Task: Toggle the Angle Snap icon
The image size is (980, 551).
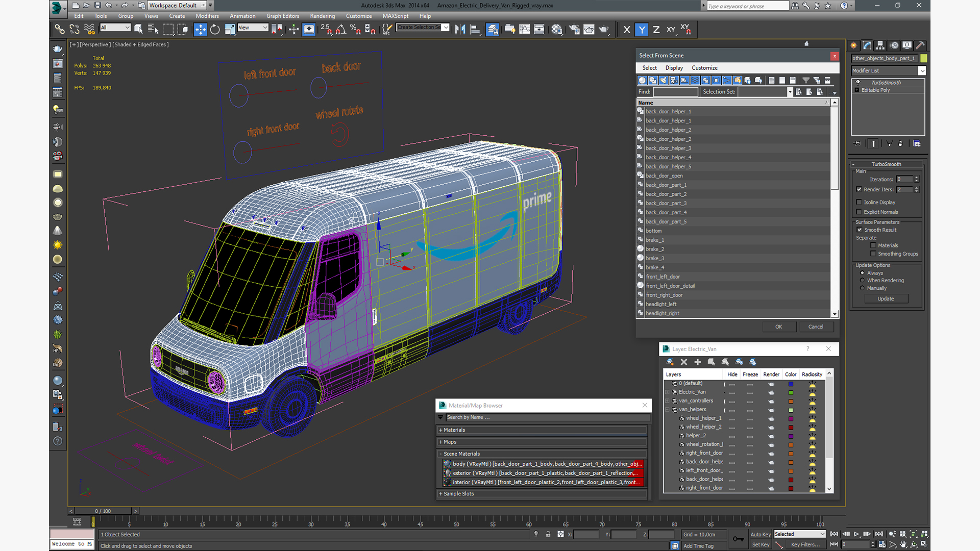Action: tap(340, 30)
